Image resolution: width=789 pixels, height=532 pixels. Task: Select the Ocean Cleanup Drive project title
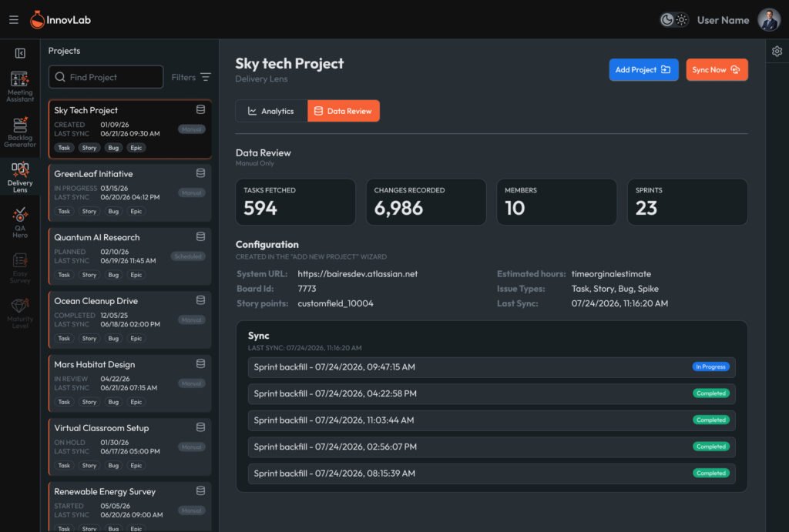click(x=96, y=301)
